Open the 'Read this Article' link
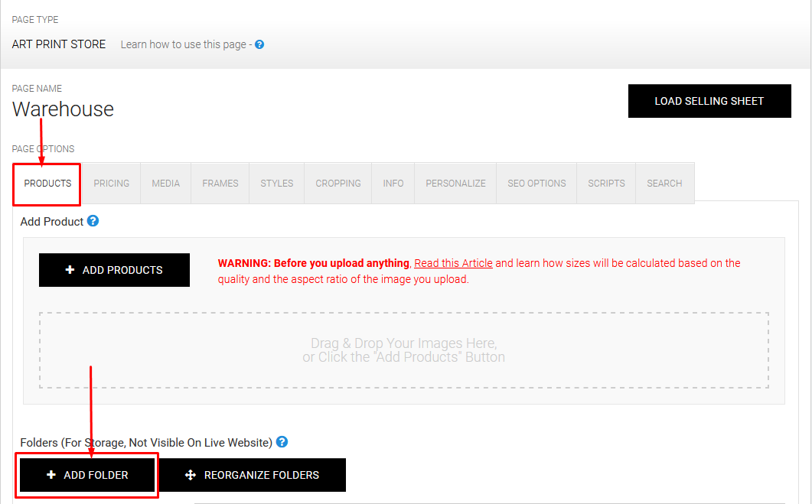 (453, 263)
